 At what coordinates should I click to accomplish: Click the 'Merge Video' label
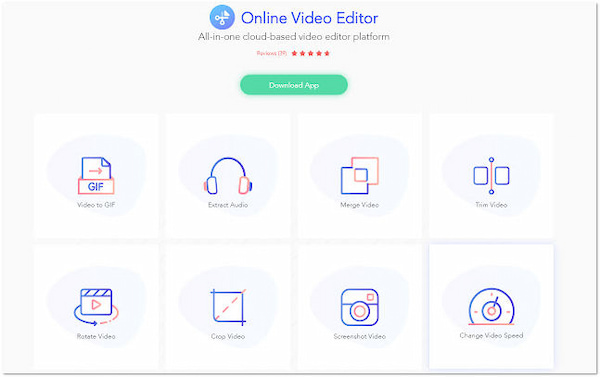point(359,205)
